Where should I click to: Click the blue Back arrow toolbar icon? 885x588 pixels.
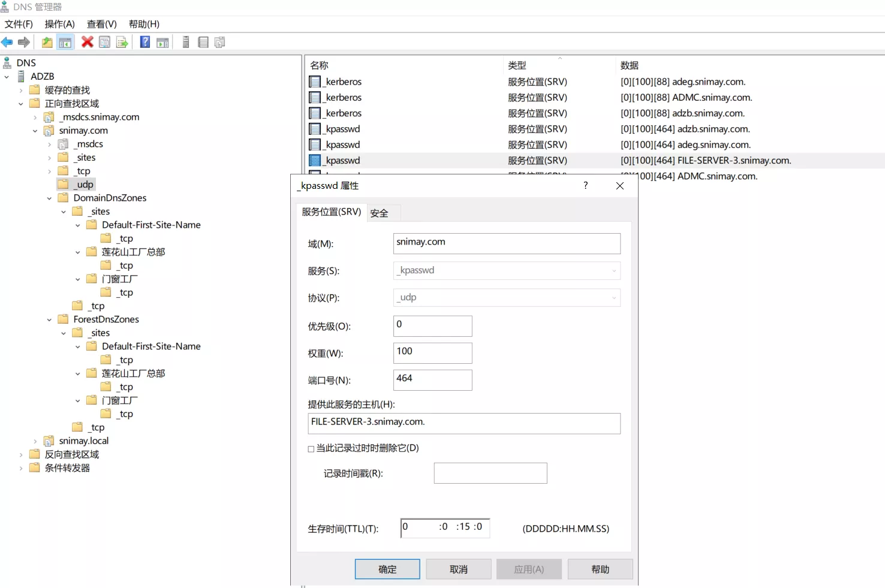[7, 42]
